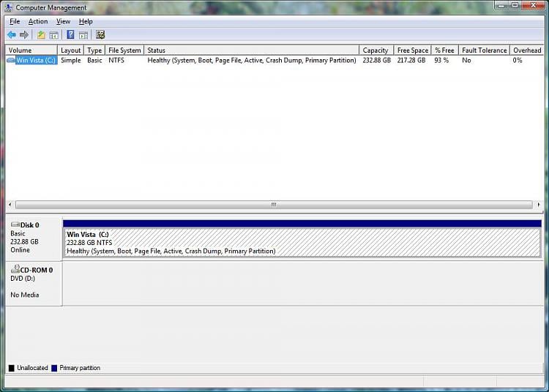
Task: Click the blue Primary partition legend swatch
Action: pos(54,368)
